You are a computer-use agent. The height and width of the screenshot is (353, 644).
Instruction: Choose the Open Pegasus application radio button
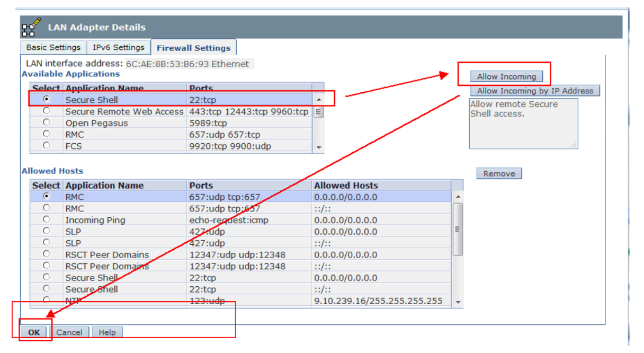(x=47, y=122)
